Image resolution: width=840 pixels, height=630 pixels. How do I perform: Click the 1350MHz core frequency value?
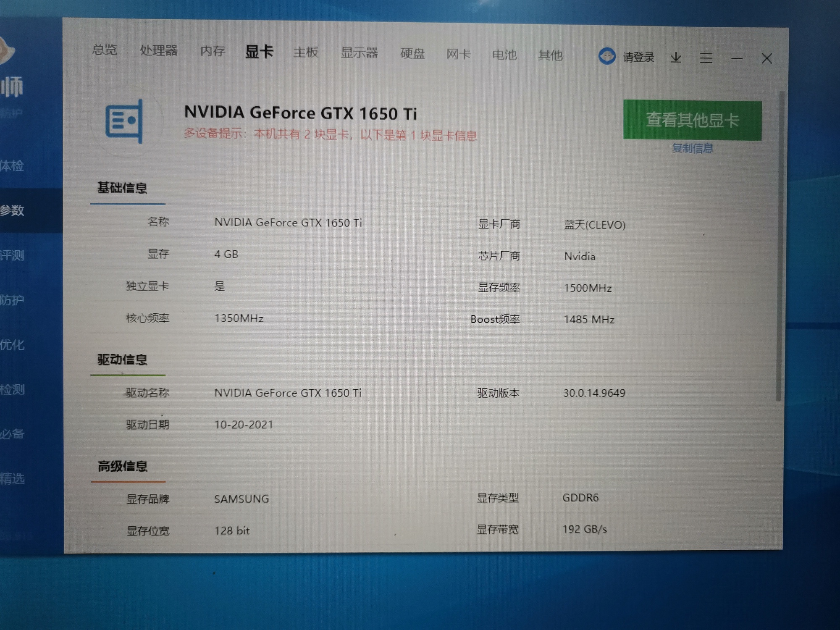(239, 318)
